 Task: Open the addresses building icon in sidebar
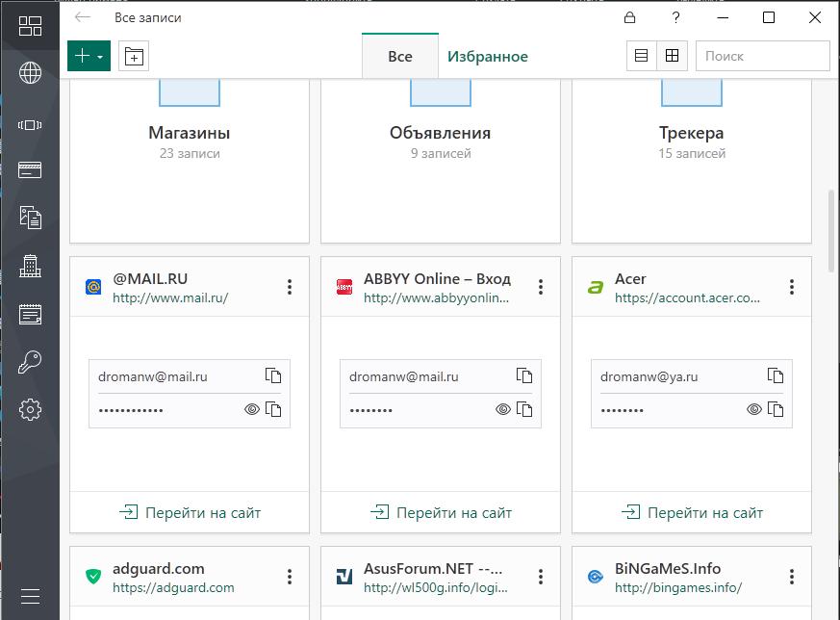pos(30,266)
